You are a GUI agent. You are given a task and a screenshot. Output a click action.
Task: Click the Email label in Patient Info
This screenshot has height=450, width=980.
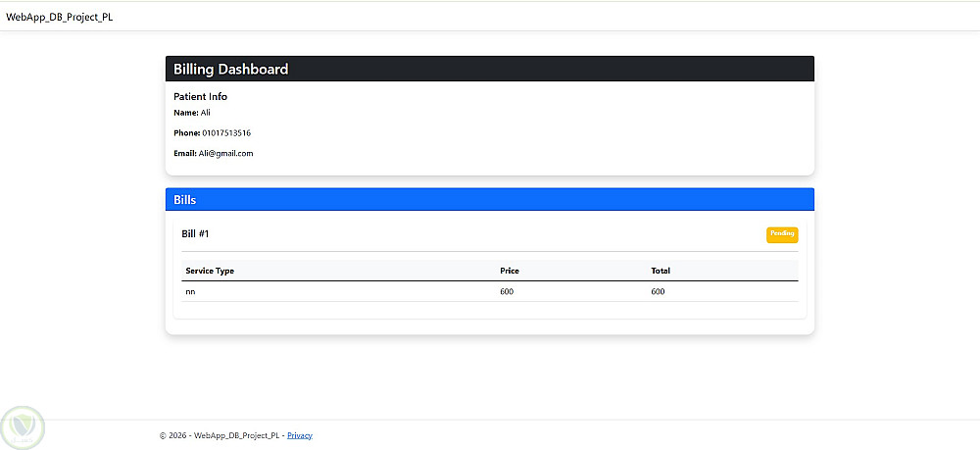click(x=185, y=153)
